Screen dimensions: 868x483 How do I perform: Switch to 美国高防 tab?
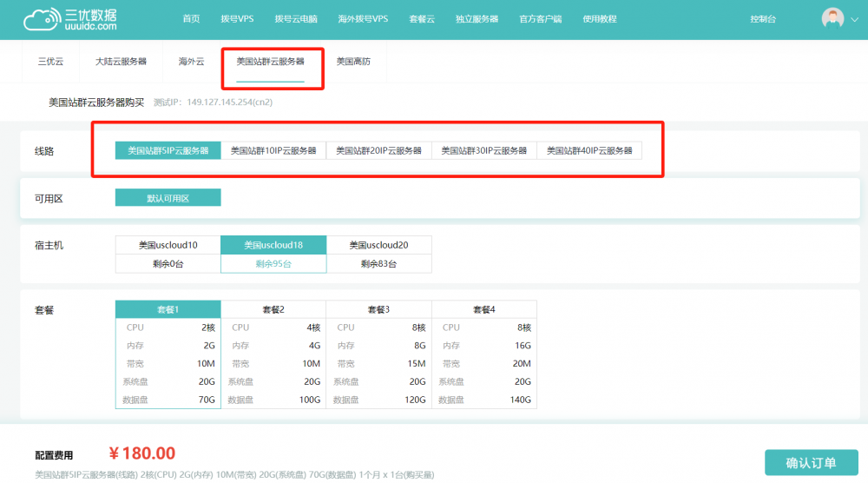353,62
